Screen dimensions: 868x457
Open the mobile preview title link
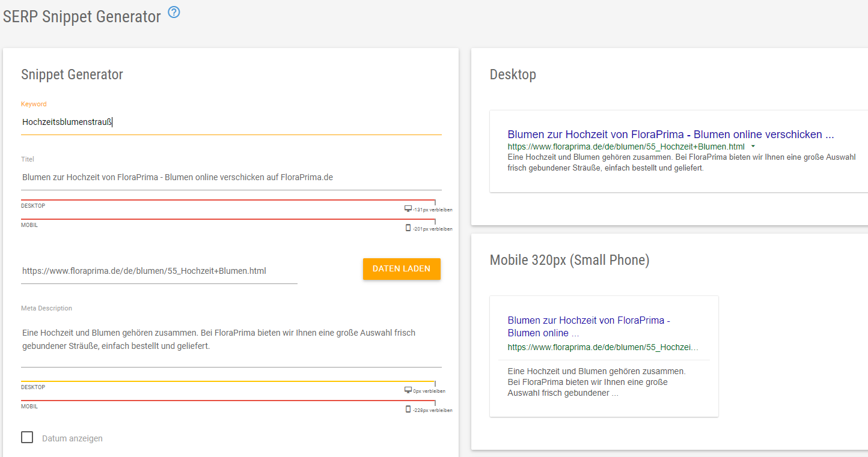589,327
